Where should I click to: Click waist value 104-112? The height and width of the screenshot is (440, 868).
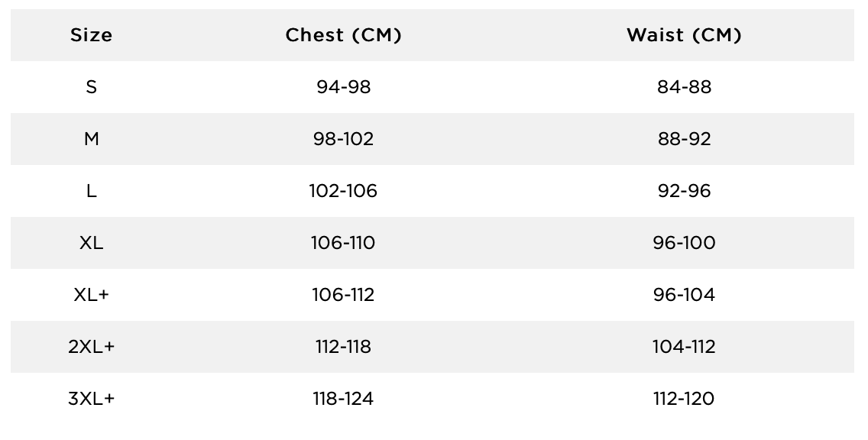click(x=684, y=347)
